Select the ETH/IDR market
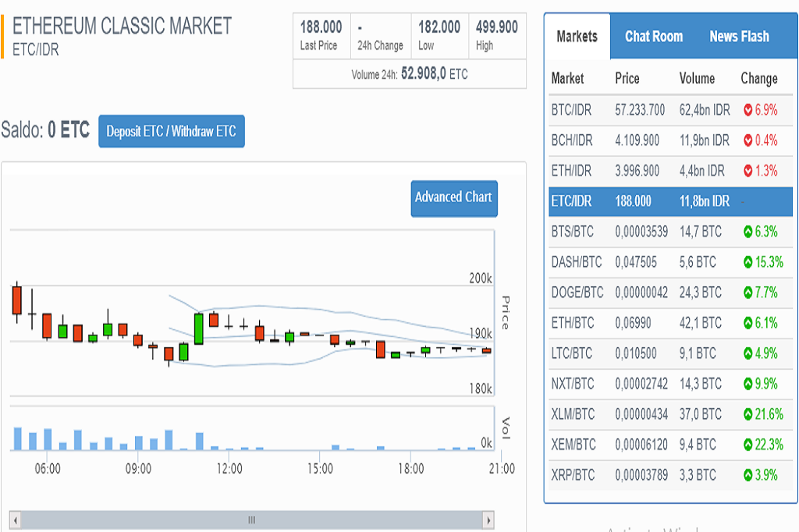Screen dimensions: 799x532 [x=670, y=171]
